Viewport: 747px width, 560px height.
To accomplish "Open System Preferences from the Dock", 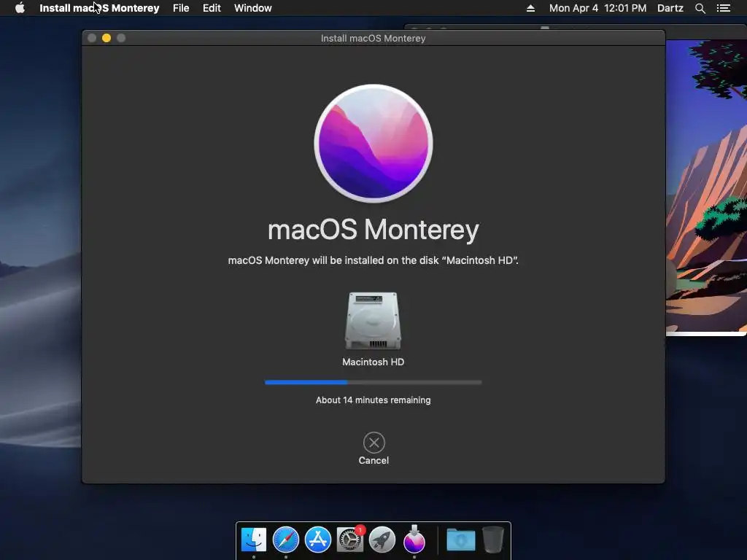I will pyautogui.click(x=350, y=540).
